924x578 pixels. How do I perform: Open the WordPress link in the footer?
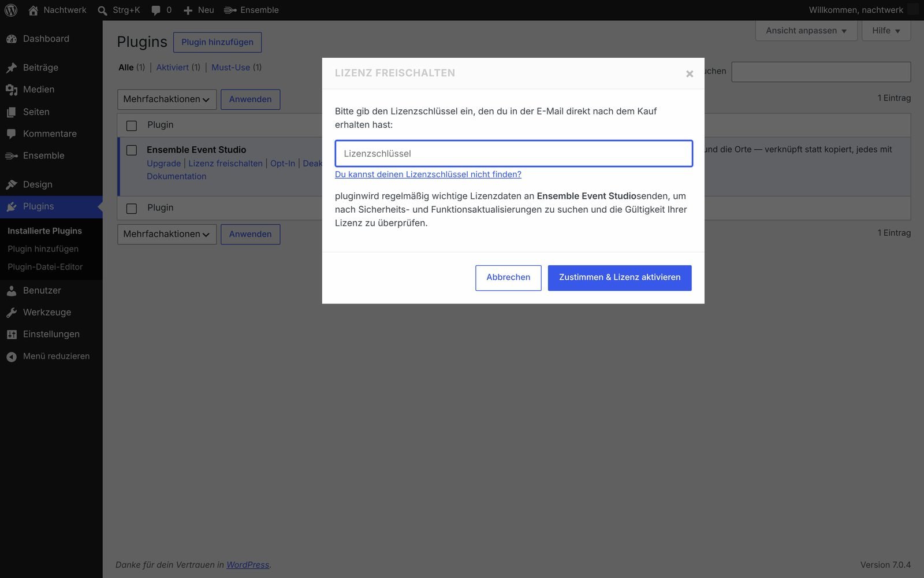coord(248,565)
